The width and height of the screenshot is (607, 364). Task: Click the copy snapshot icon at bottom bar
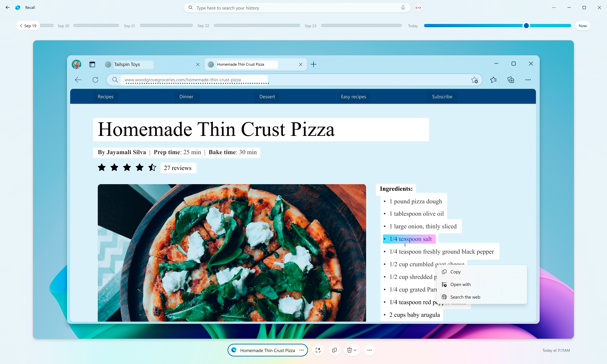click(x=334, y=350)
